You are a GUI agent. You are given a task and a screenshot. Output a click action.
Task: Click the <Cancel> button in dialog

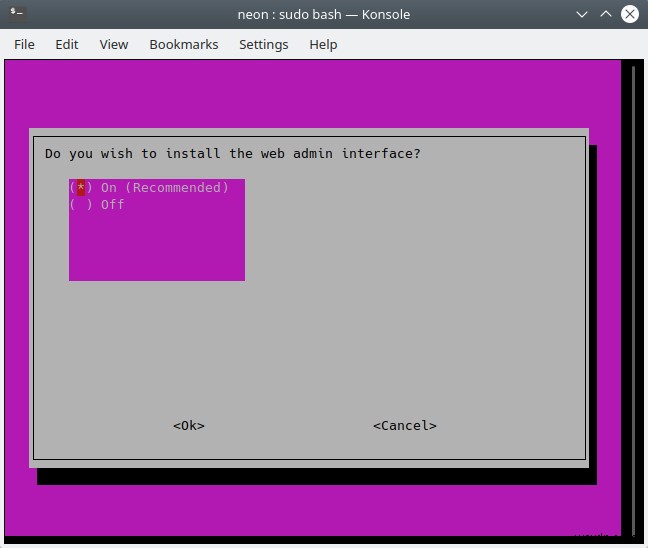coord(405,426)
